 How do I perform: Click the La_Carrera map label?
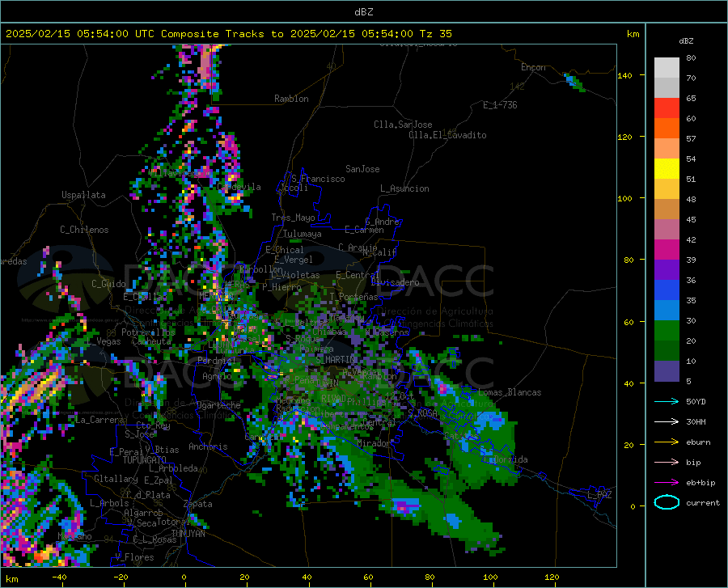pyautogui.click(x=99, y=420)
